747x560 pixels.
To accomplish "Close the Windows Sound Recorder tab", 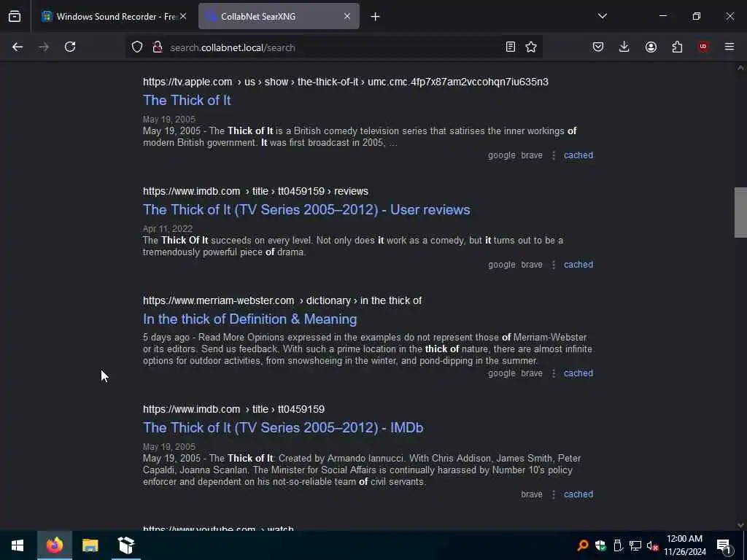I will tap(183, 16).
